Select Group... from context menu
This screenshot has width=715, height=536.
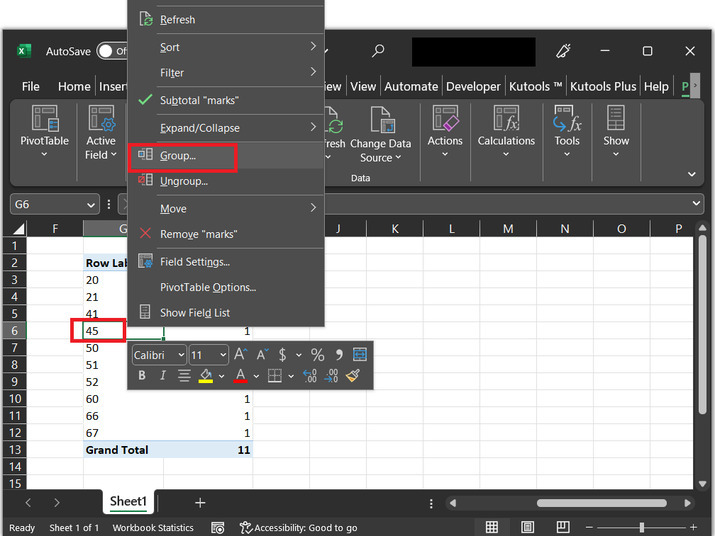178,156
